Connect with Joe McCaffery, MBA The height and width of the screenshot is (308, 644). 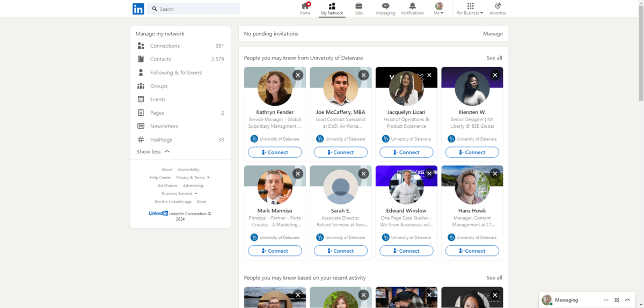coord(341,152)
